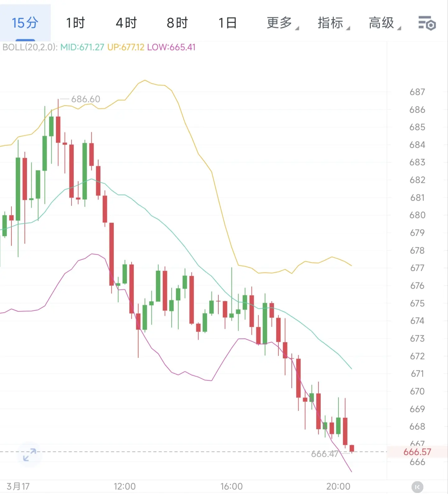
Task: Tap the 666.47 low price marker
Action: pyautogui.click(x=324, y=454)
